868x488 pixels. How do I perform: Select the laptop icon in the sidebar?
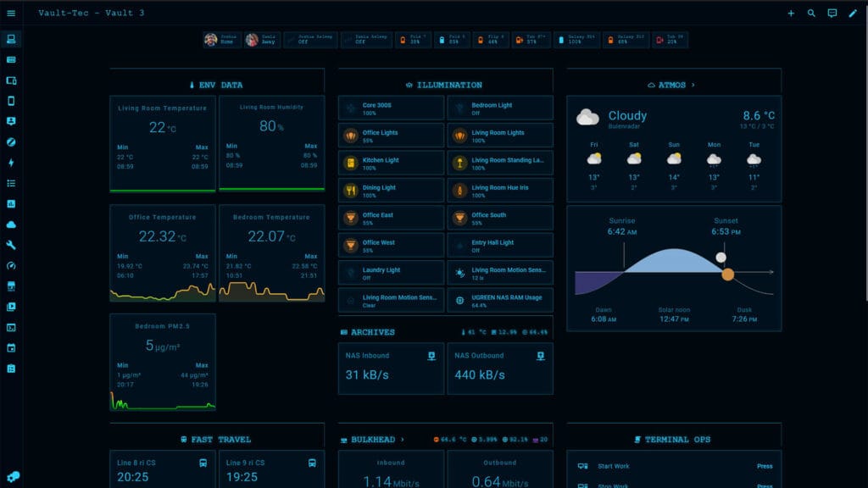(x=11, y=39)
